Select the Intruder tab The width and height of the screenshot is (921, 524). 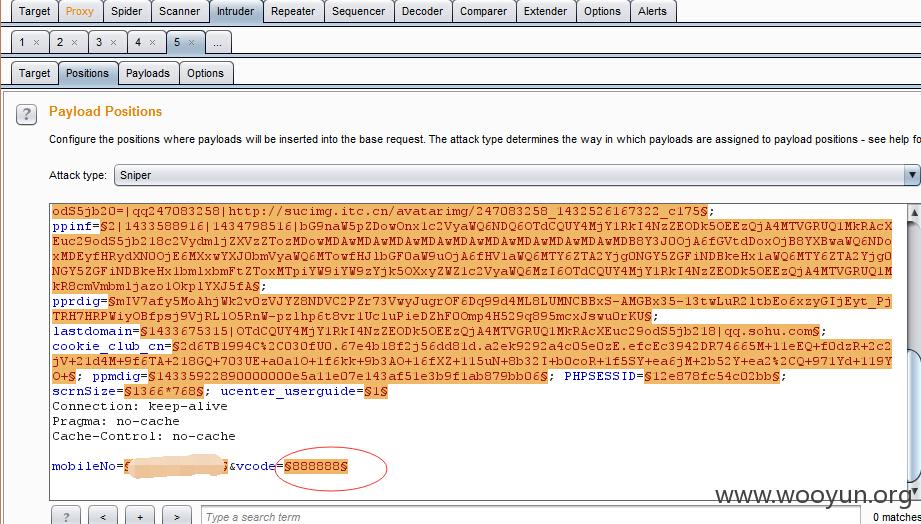[x=236, y=11]
